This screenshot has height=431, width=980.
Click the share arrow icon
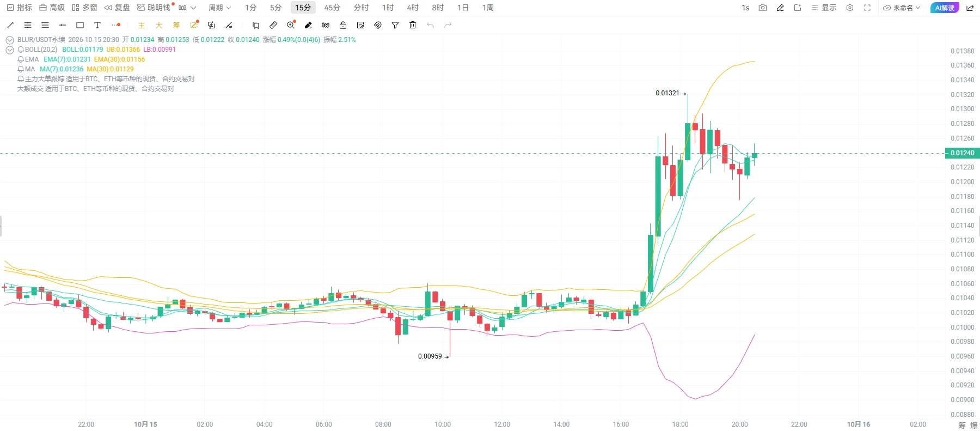(x=970, y=8)
